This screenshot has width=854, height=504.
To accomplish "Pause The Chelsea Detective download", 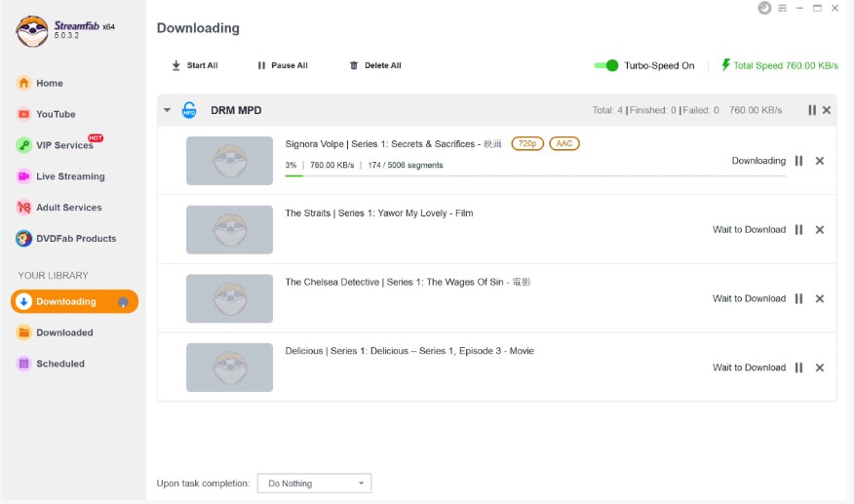I will point(798,299).
